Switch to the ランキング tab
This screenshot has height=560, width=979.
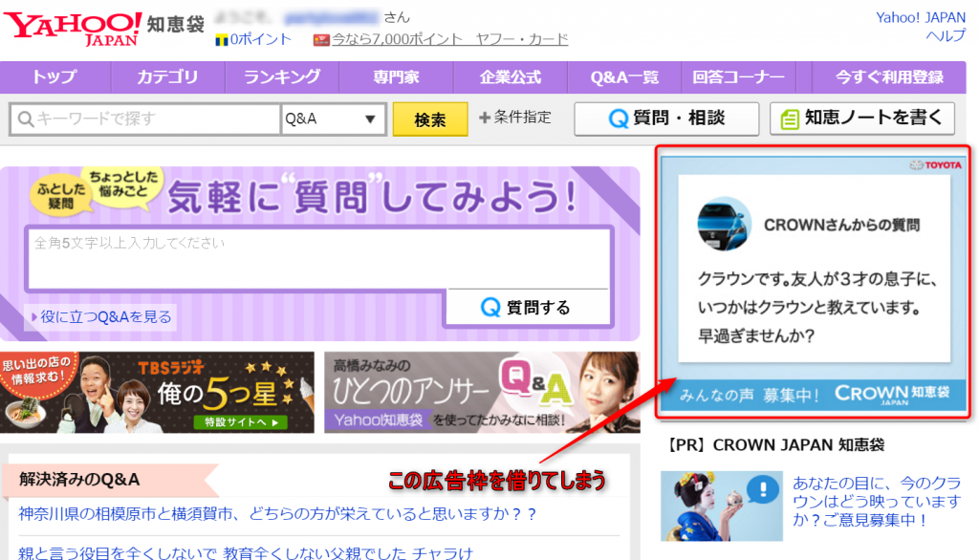click(282, 77)
